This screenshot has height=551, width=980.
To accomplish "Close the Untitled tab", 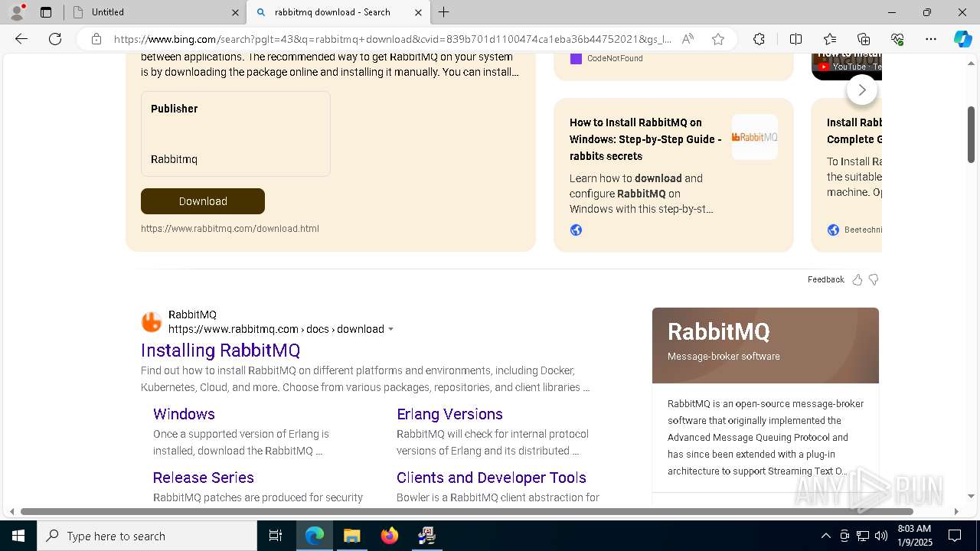I will point(235,12).
